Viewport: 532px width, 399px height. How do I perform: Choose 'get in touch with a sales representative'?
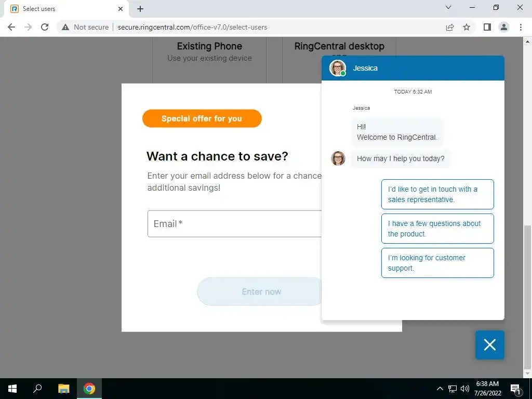click(437, 194)
